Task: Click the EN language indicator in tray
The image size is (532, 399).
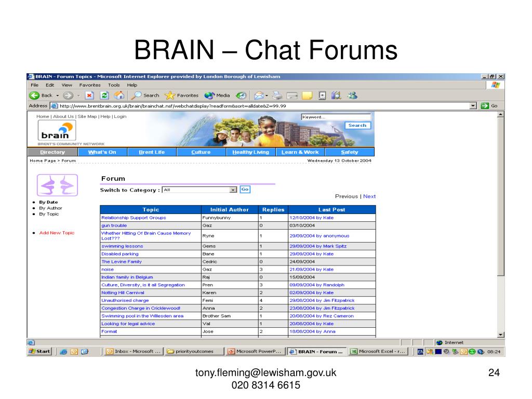Action: click(420, 352)
